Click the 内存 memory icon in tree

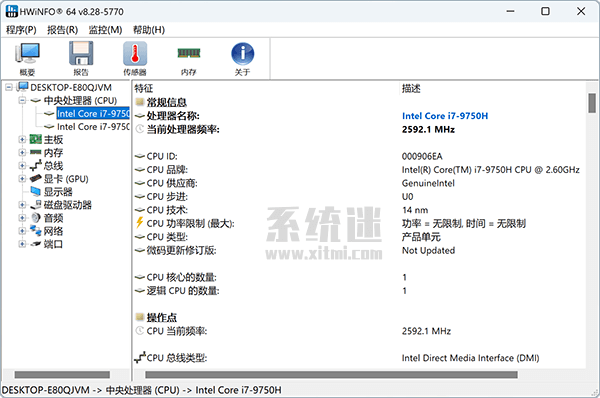(36, 152)
